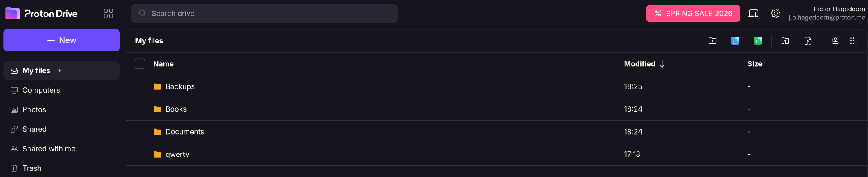Image resolution: width=868 pixels, height=177 pixels.
Task: Open the Trash section
Action: coord(32,168)
